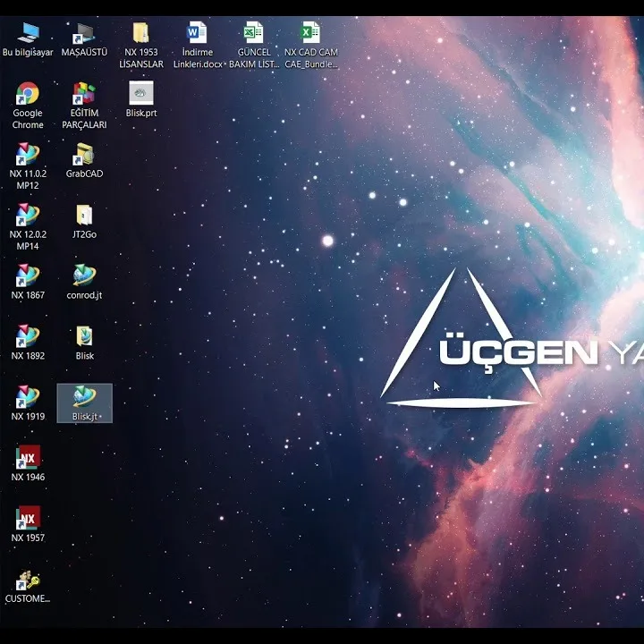Open the GrabCAD shortcut
Image resolution: width=644 pixels, height=644 pixels.
(x=84, y=161)
